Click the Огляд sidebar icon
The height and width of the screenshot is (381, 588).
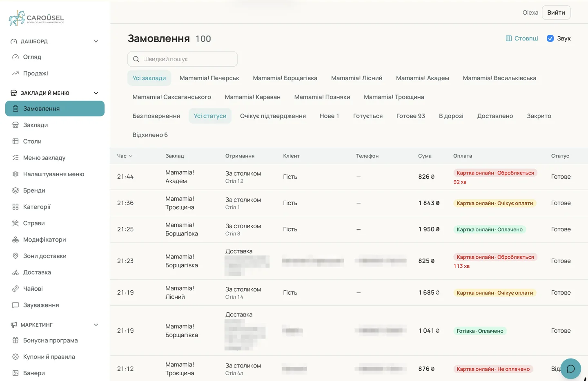pos(16,57)
